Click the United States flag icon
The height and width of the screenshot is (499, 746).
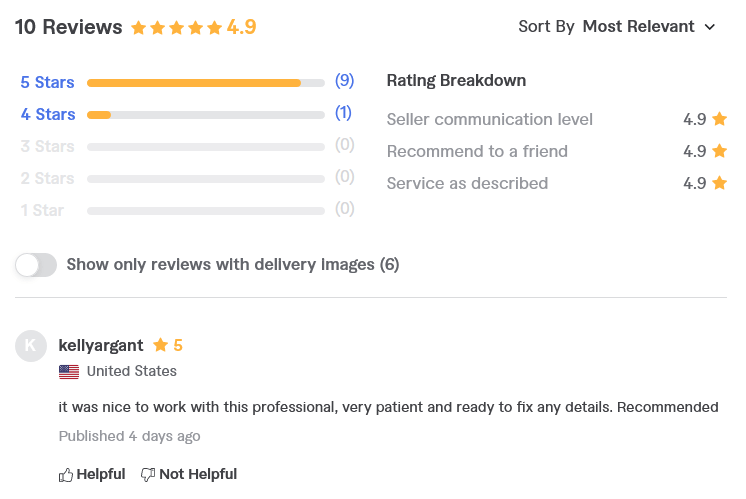pyautogui.click(x=69, y=372)
